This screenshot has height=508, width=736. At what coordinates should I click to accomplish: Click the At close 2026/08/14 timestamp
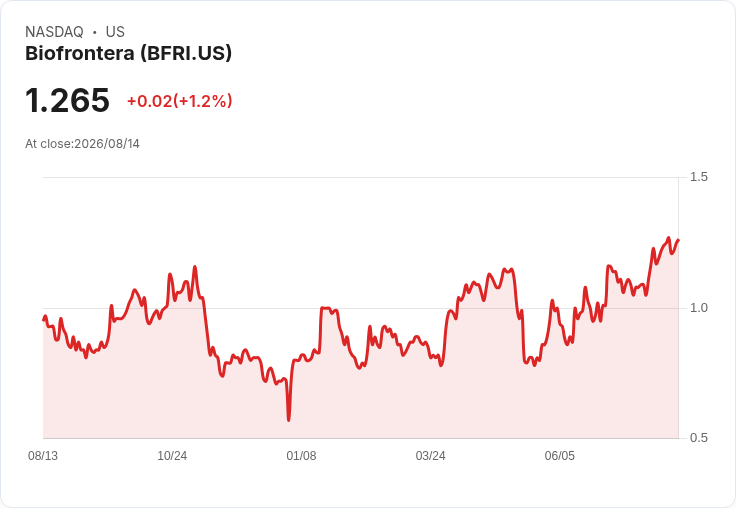(82, 144)
